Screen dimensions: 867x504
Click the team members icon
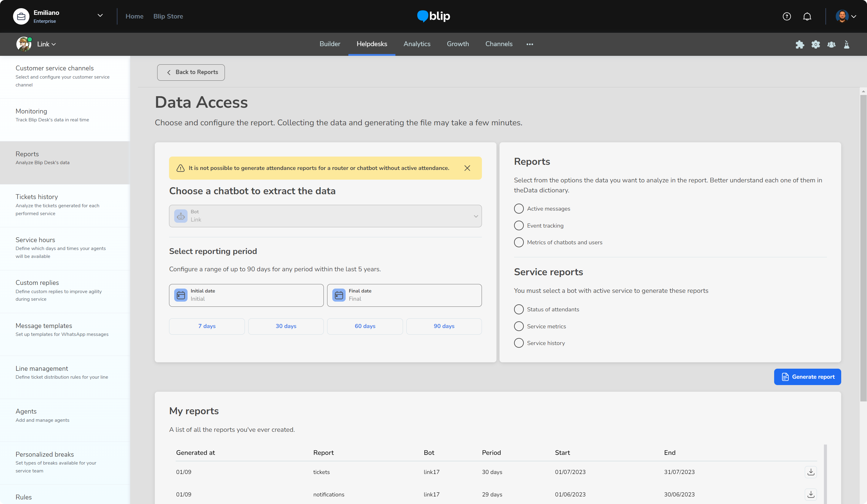click(831, 44)
